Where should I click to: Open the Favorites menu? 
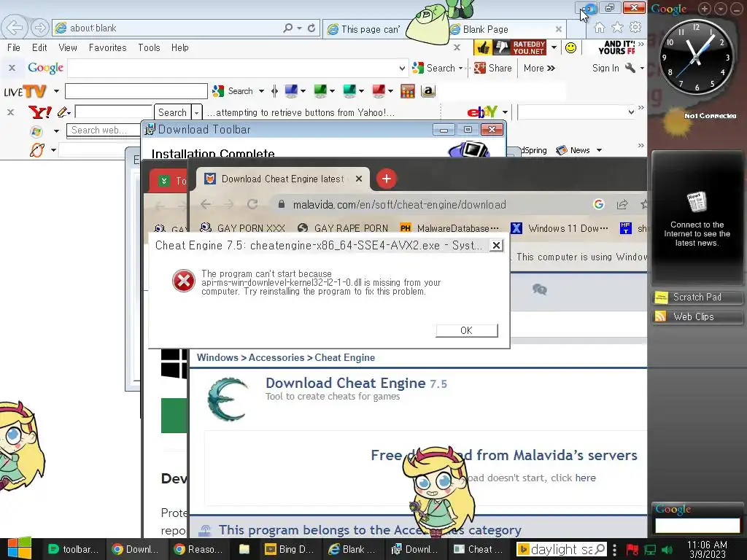(x=108, y=47)
